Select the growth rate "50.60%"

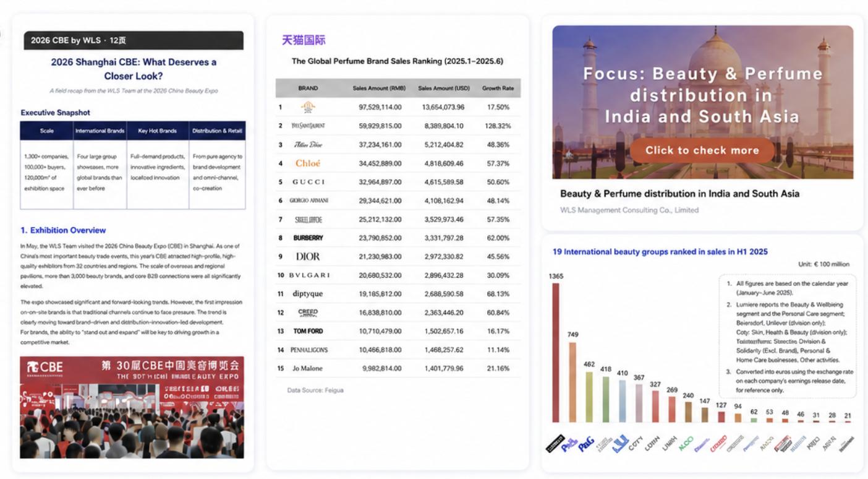pos(498,182)
